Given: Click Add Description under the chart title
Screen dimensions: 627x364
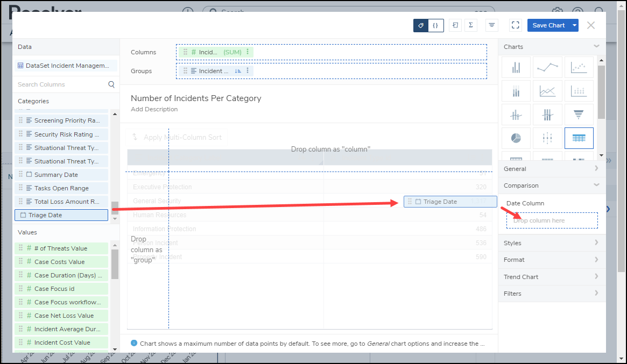Looking at the screenshot, I should click(154, 109).
